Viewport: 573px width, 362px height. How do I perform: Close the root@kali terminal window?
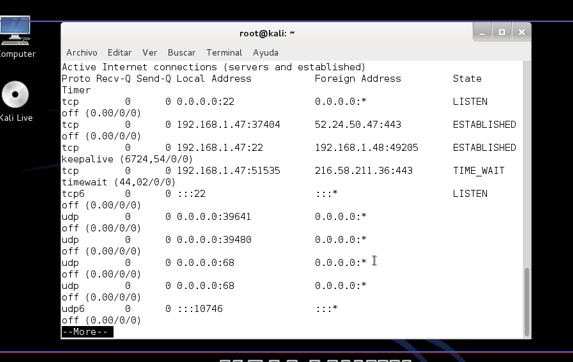point(521,33)
